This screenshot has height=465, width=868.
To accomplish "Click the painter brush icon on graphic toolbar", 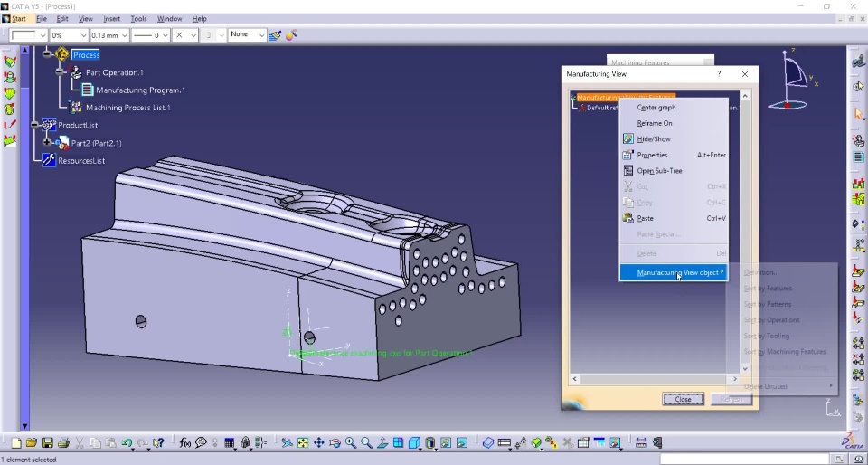I will 275,35.
